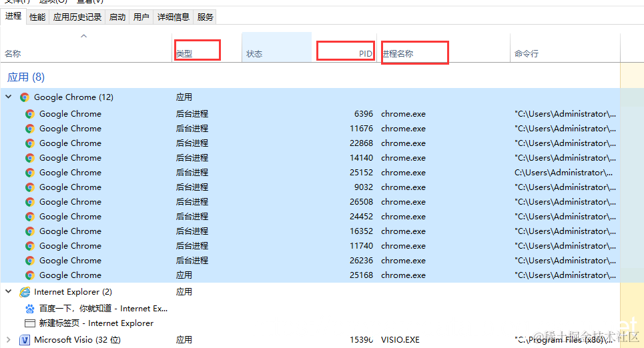Click PID value 22868
The width and height of the screenshot is (644, 348).
pyautogui.click(x=362, y=143)
